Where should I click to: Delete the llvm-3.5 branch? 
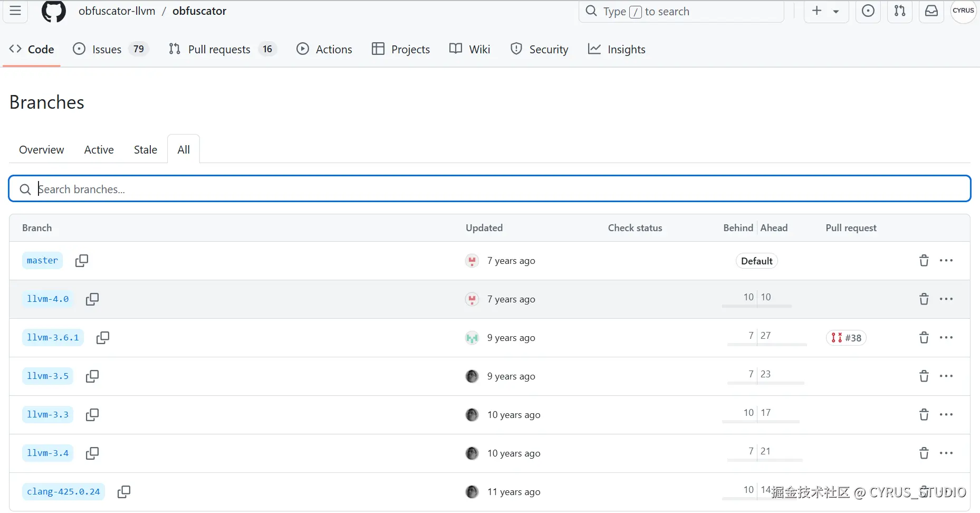pyautogui.click(x=924, y=376)
